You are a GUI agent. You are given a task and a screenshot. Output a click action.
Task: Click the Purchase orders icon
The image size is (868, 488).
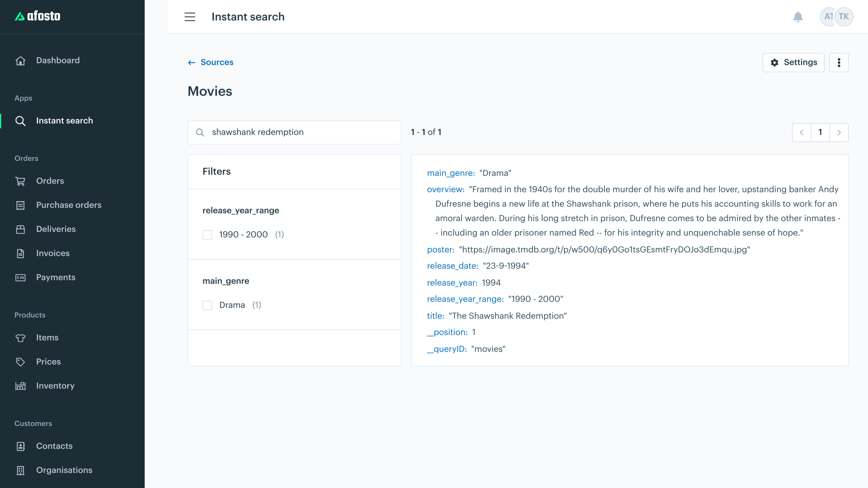pyautogui.click(x=20, y=205)
